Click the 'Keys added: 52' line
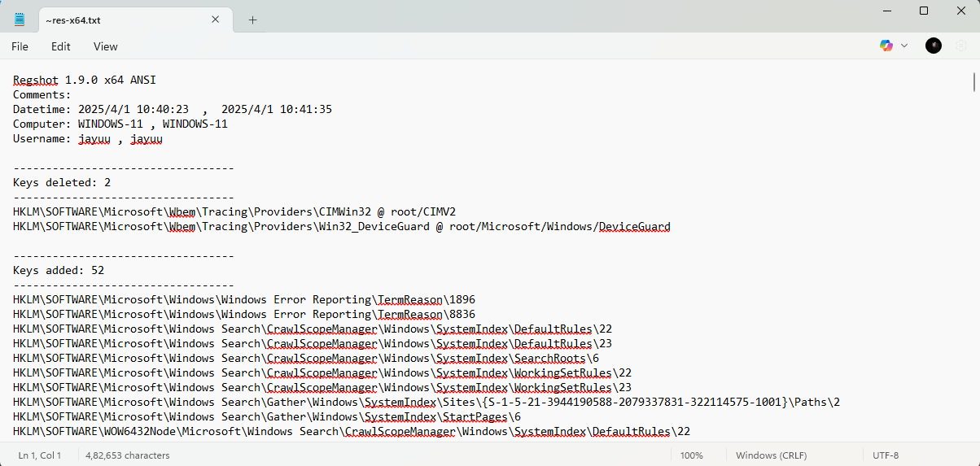 coord(59,270)
